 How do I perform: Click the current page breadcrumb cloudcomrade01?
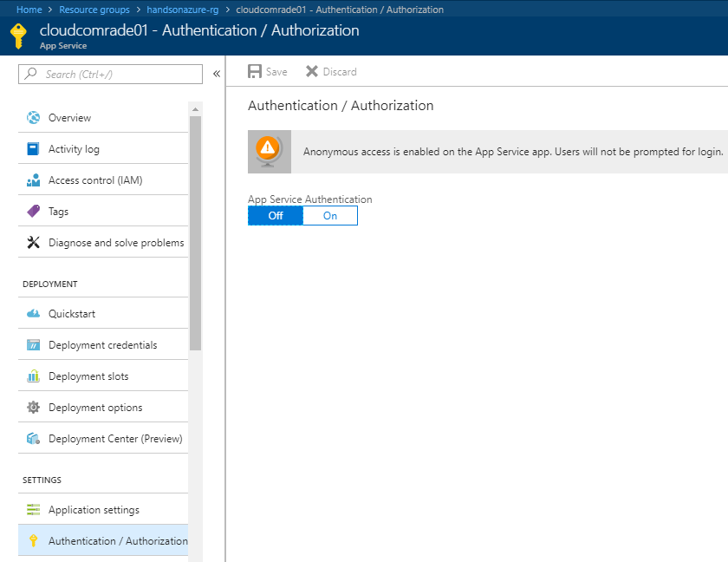340,10
